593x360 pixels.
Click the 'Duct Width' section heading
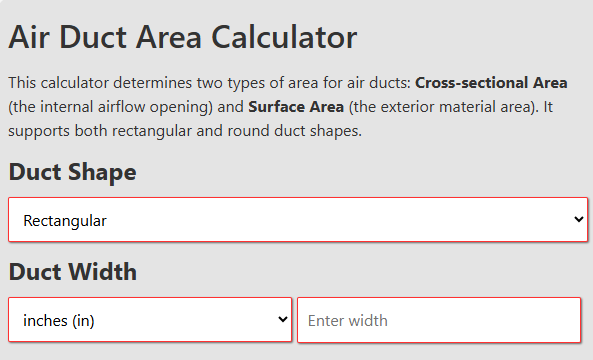(73, 272)
